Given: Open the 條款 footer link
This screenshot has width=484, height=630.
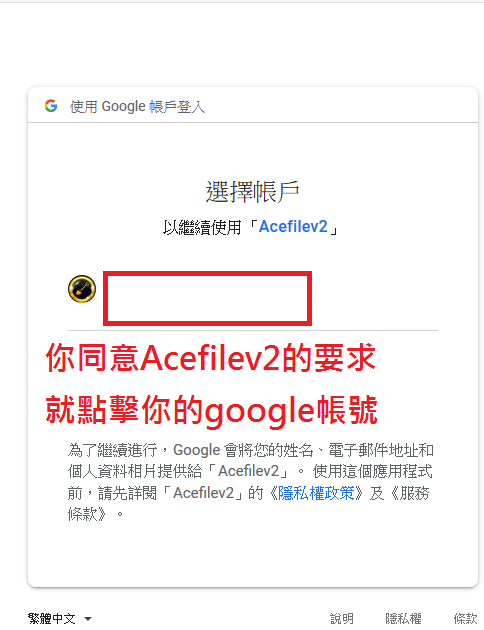Looking at the screenshot, I should click(466, 618).
